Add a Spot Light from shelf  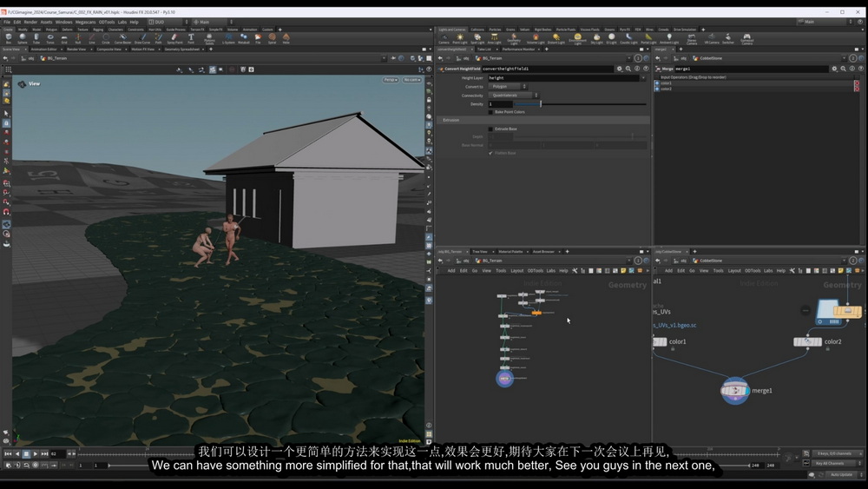pyautogui.click(x=477, y=38)
